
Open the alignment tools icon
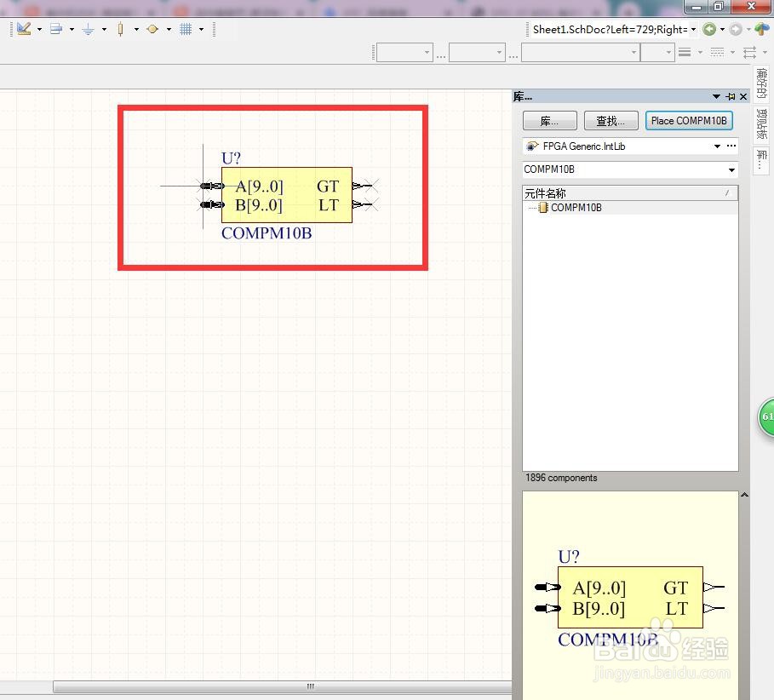(56, 29)
